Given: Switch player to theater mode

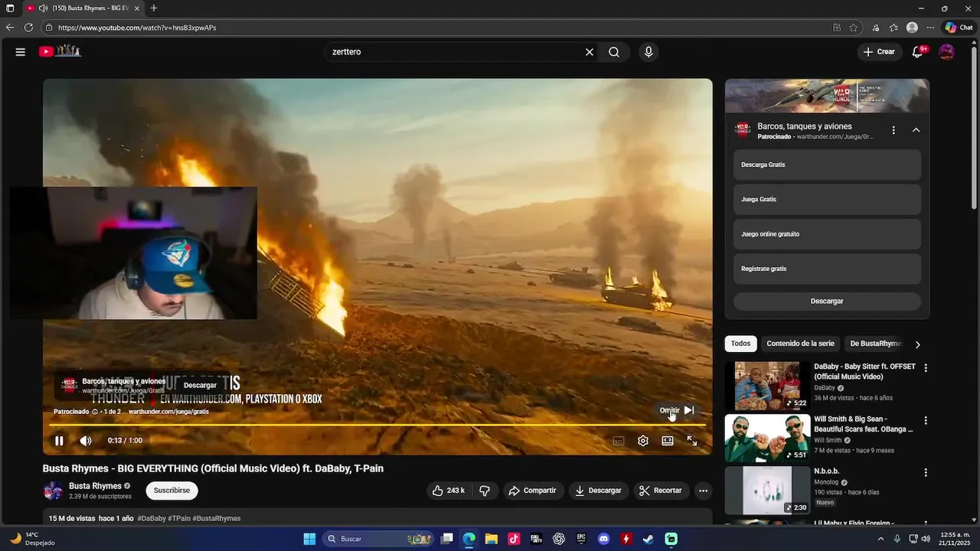Looking at the screenshot, I should [668, 441].
